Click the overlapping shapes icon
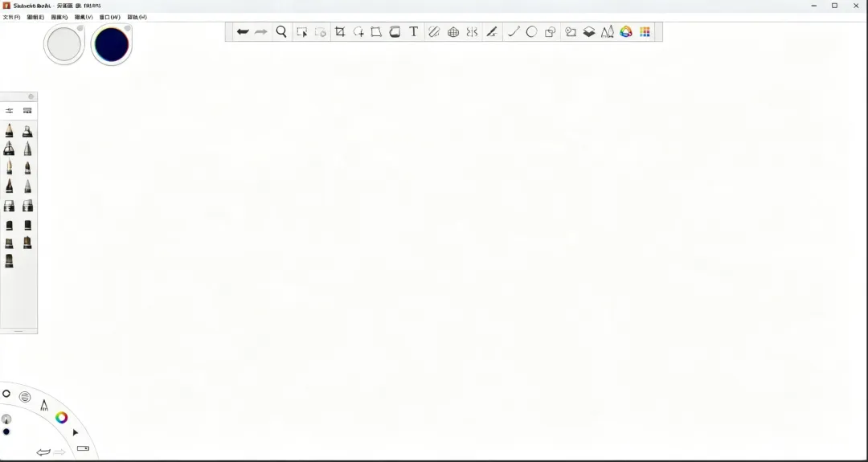This screenshot has height=462, width=868. point(551,32)
